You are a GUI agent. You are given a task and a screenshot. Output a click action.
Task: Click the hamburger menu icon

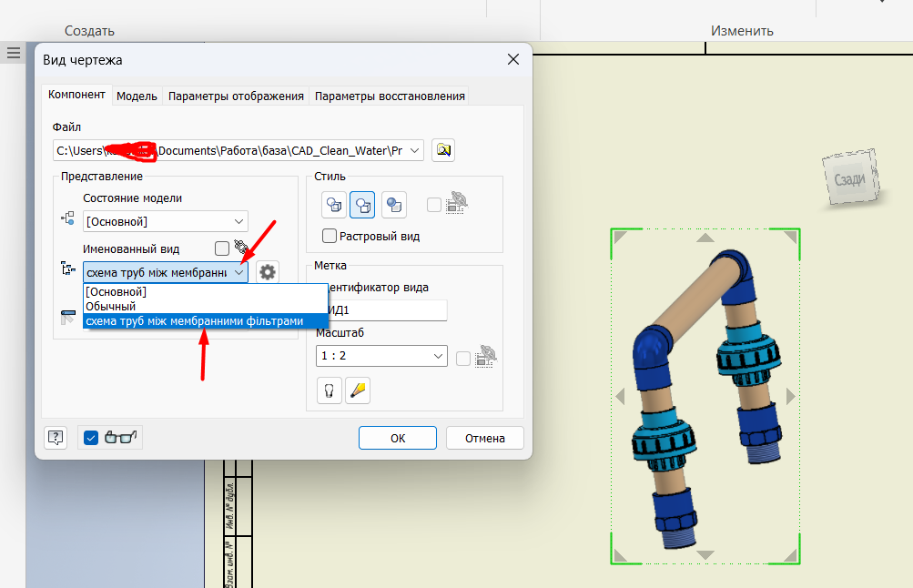[14, 54]
